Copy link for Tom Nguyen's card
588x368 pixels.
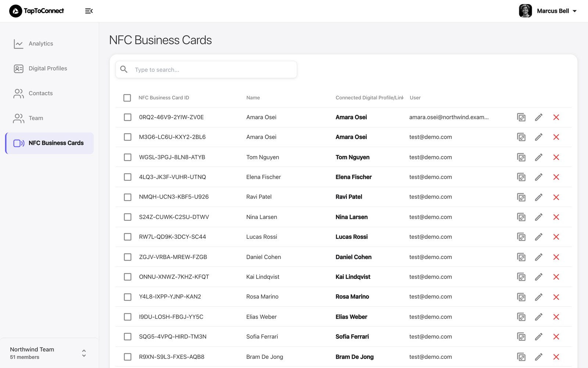[521, 157]
